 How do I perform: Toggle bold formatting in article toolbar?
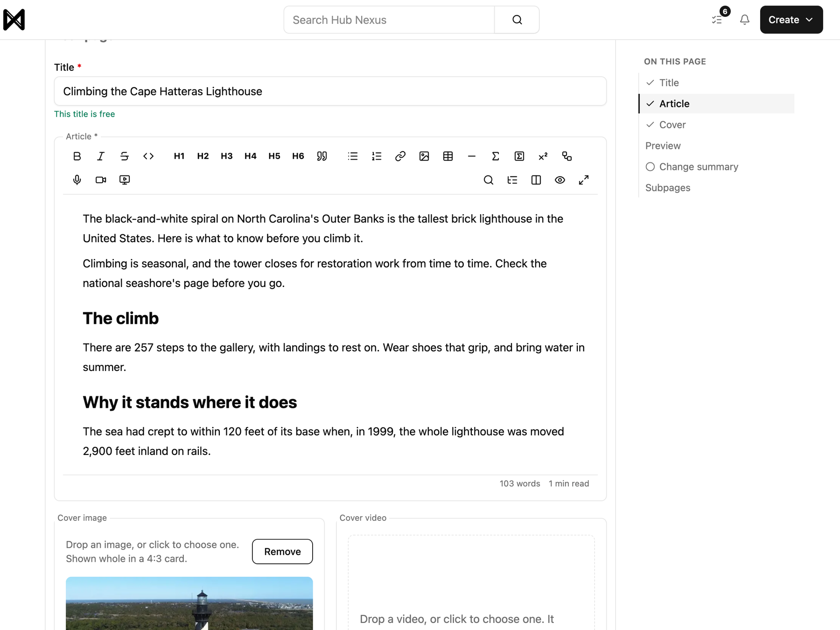click(x=77, y=156)
